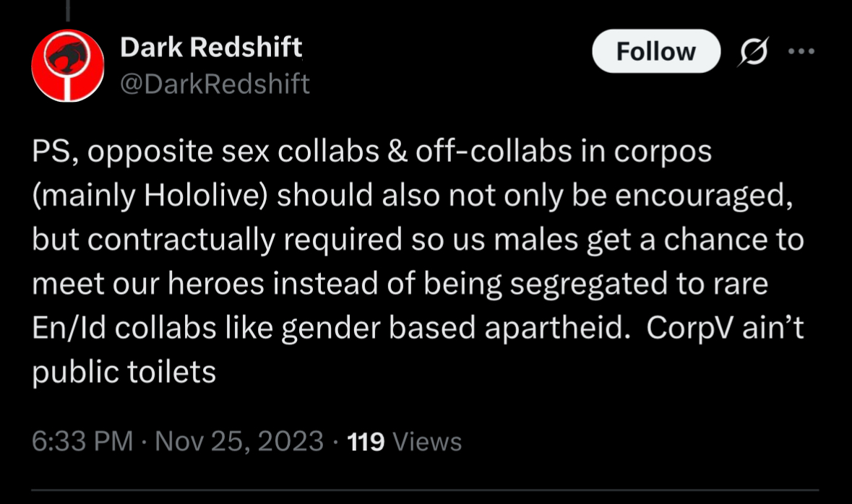Open the 119 Views count

[x=366, y=441]
